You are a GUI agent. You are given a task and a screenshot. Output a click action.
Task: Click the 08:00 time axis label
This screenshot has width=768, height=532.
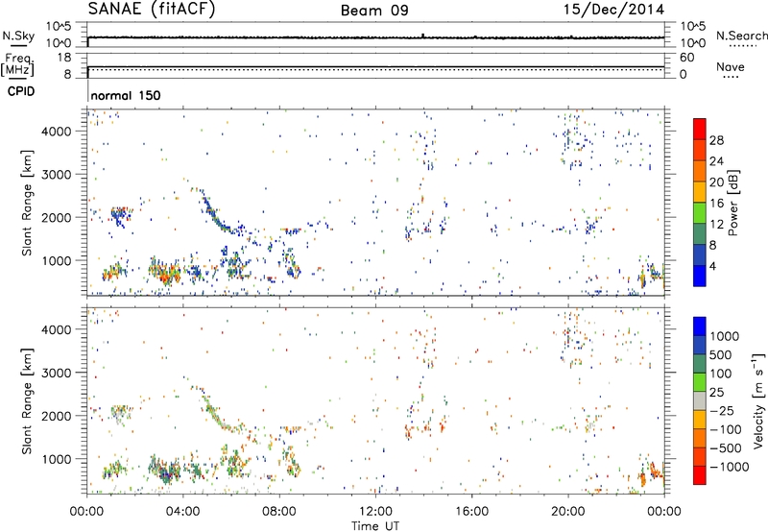[279, 512]
